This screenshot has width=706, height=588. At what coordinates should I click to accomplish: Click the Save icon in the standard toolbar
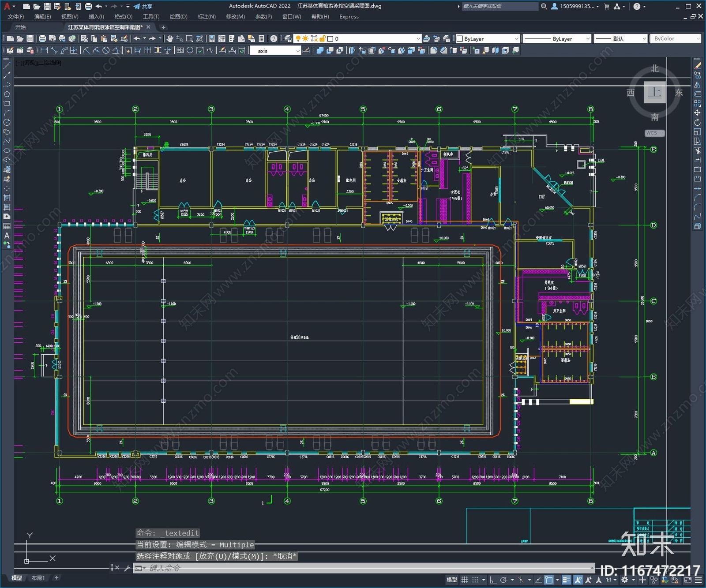click(x=30, y=39)
